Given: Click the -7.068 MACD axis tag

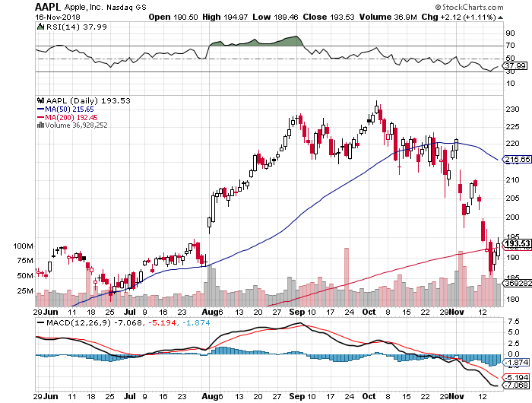Looking at the screenshot, I should point(517,386).
